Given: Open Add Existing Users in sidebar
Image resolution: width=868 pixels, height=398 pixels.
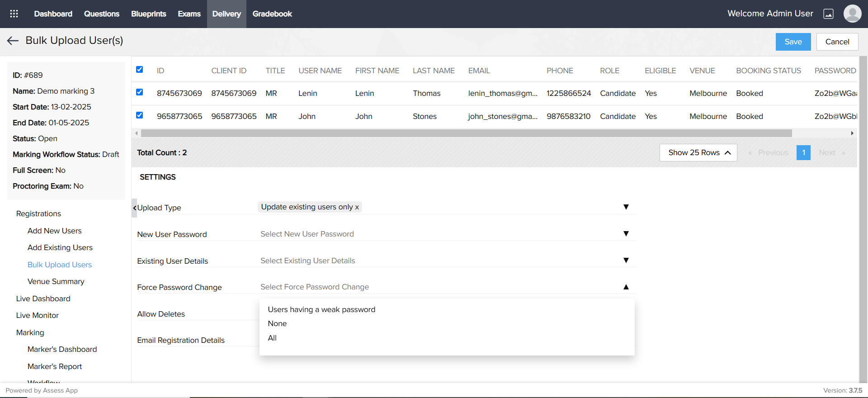Looking at the screenshot, I should pos(60,247).
